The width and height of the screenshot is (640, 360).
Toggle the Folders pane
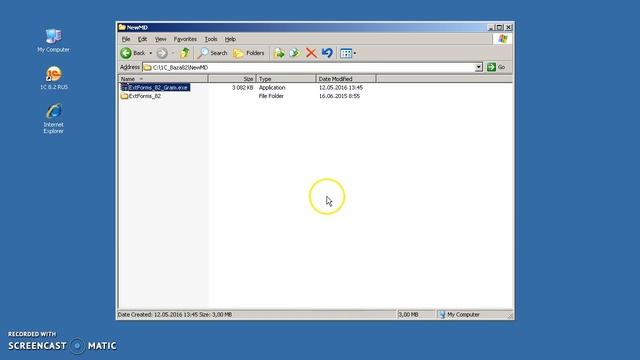pos(249,53)
